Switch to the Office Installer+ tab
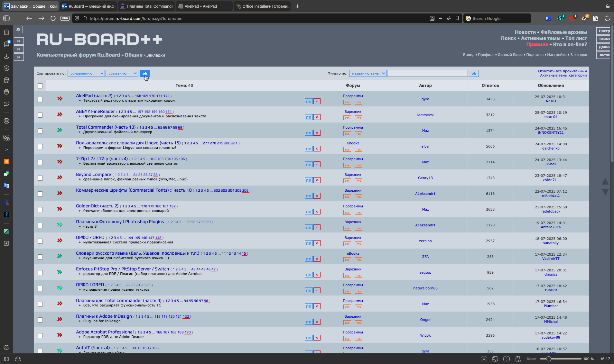 coord(263,6)
